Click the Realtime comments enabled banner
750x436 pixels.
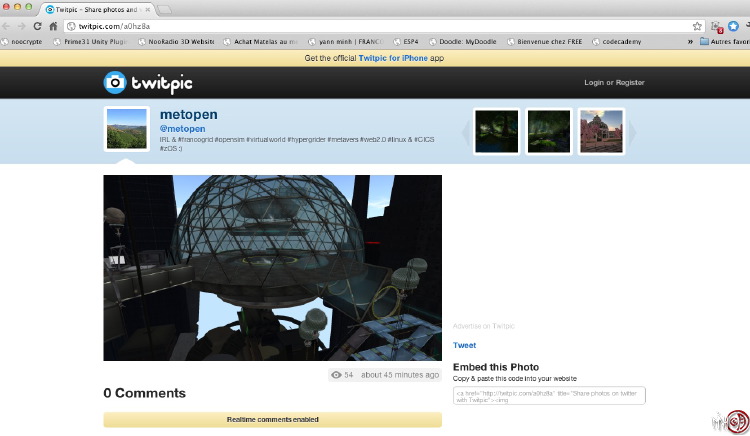(x=273, y=419)
